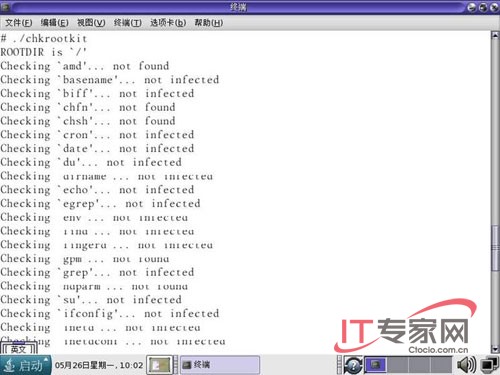
Task: Click the scrollbar down arrow
Action: pos(495,349)
